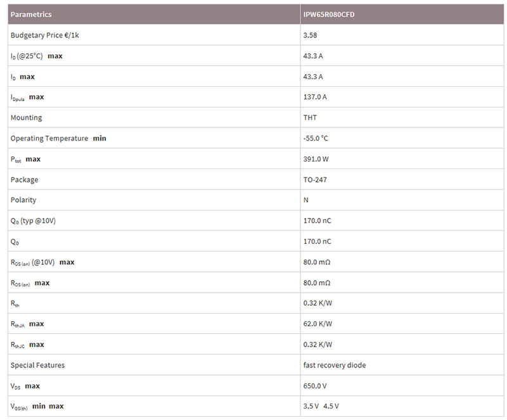The image size is (507, 420).
Task: Click the Polarity row label
Action: [23, 200]
